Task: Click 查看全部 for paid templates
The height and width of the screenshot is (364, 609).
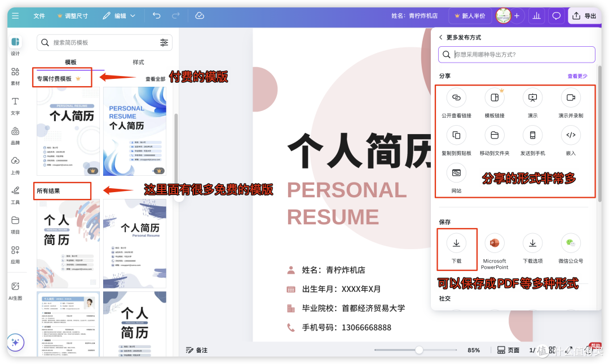Action: pyautogui.click(x=156, y=79)
